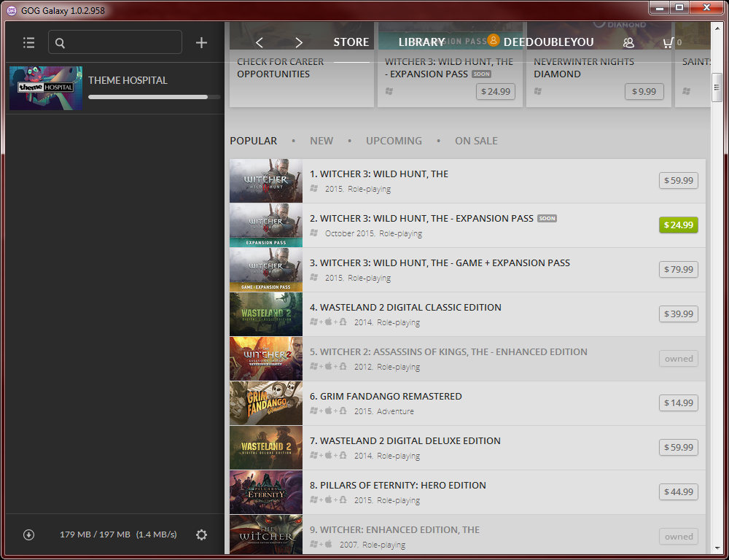Go back with the left arrow
This screenshot has width=729, height=560.
coord(260,42)
